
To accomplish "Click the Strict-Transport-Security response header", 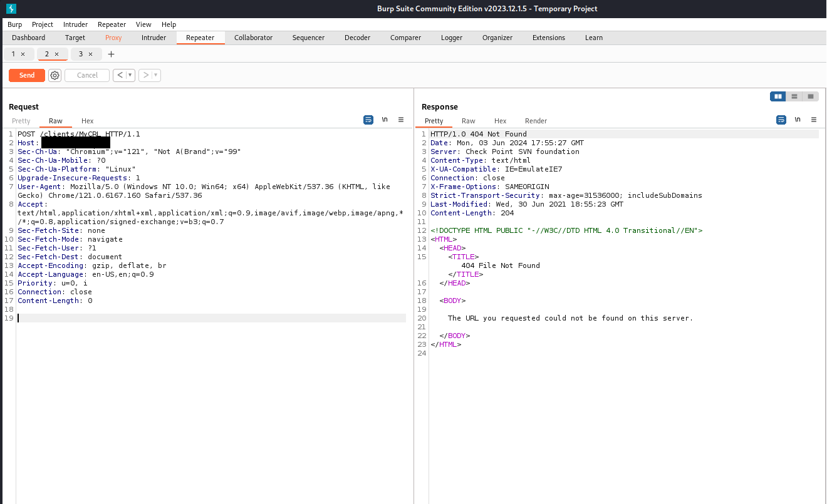I will pos(566,195).
